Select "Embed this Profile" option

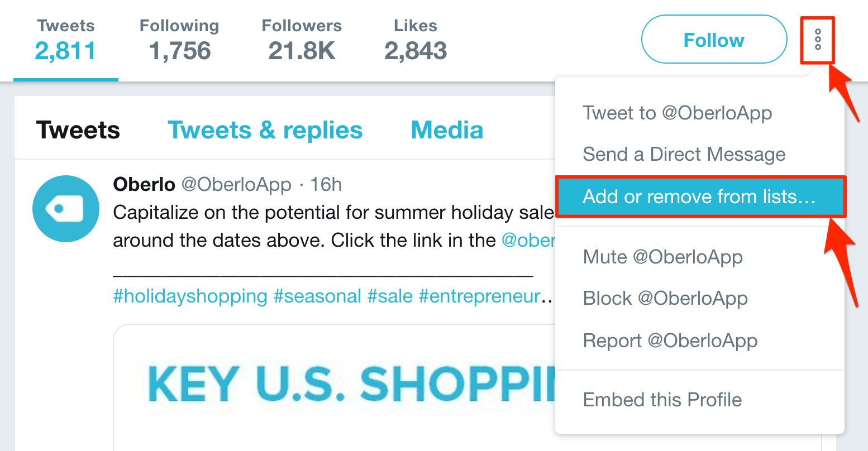[x=662, y=400]
